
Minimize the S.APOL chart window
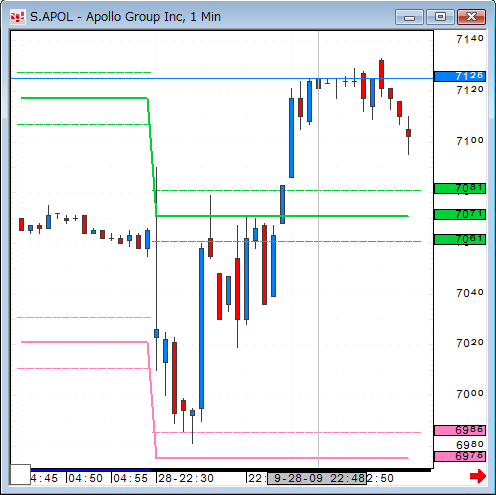pyautogui.click(x=409, y=17)
